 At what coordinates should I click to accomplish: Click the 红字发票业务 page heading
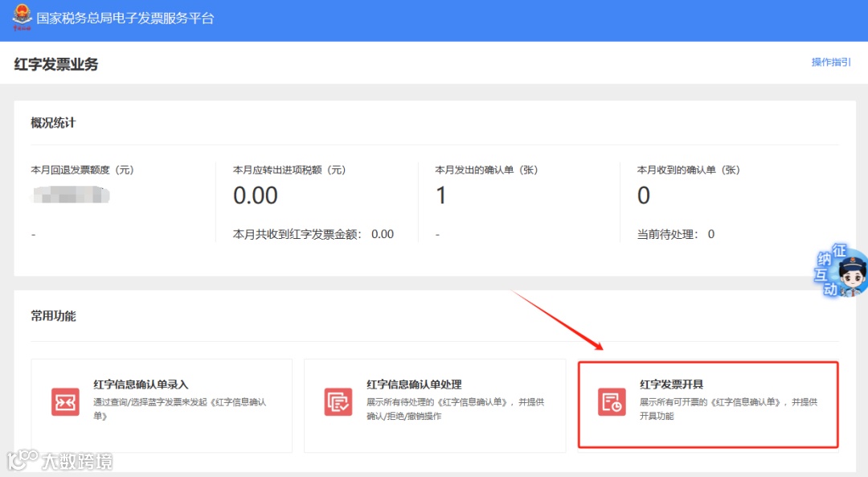56,64
